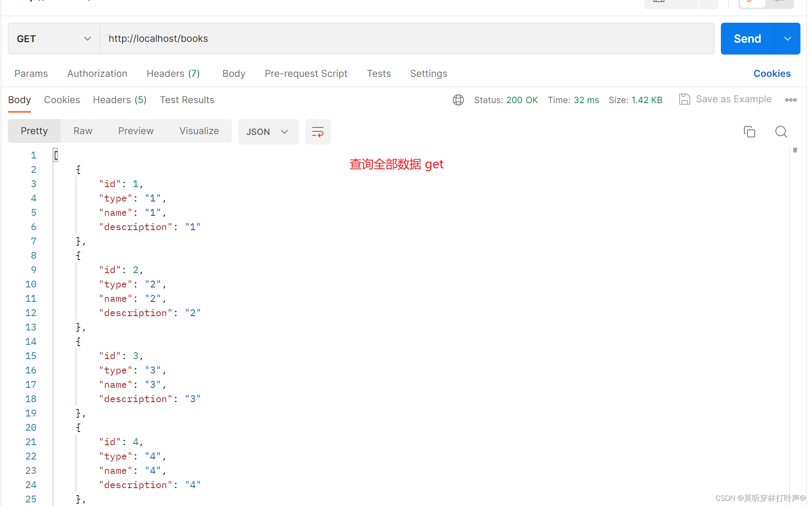Viewport: 812px width, 506px height.
Task: Click line number 13 in gutter
Action: pyautogui.click(x=31, y=327)
